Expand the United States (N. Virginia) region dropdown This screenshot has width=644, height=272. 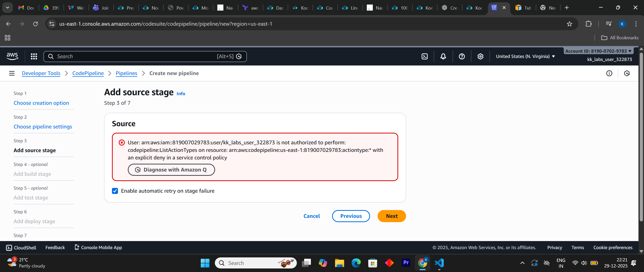(525, 56)
